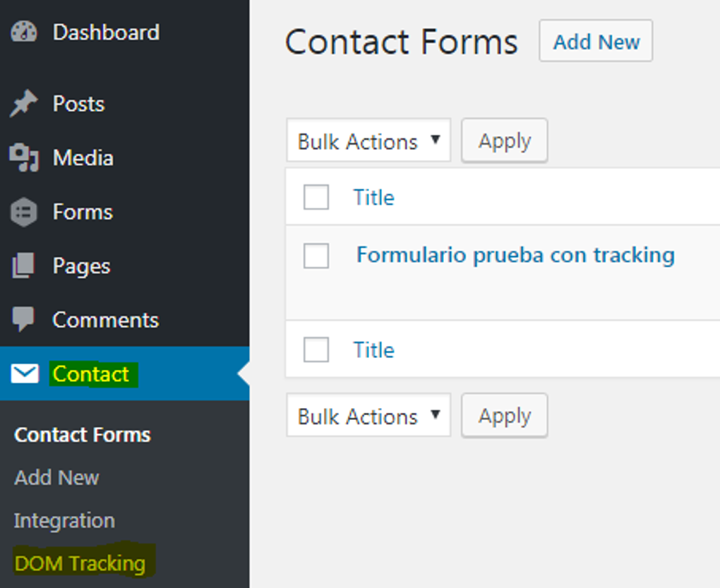Viewport: 720px width, 588px height.
Task: Check the box next to Formulario prueba con tracking
Action: [316, 256]
